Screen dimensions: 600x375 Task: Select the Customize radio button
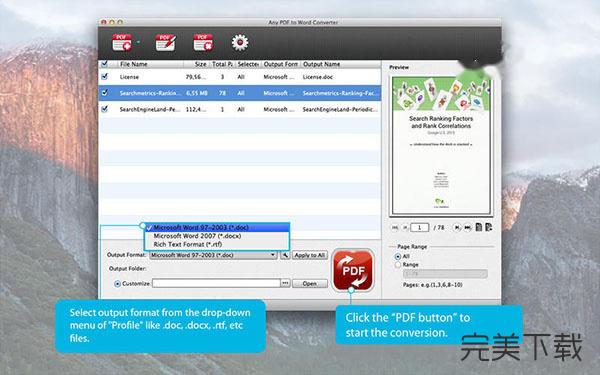pos(117,284)
